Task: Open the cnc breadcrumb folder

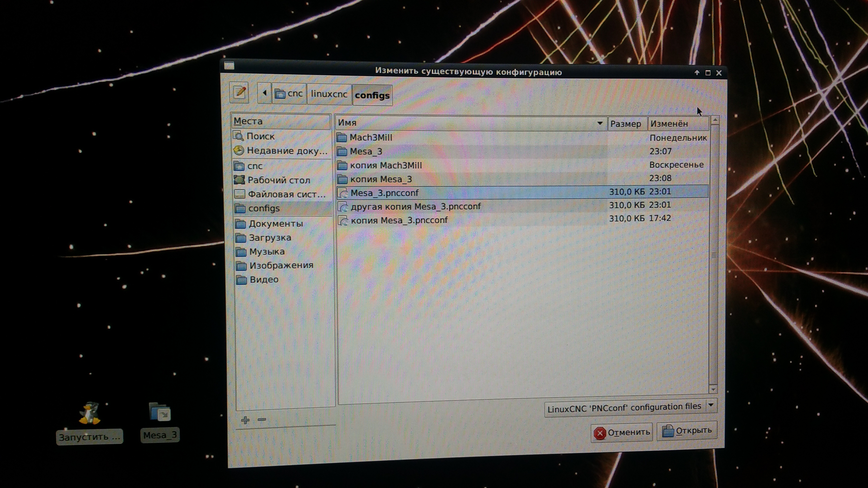Action: coord(289,93)
